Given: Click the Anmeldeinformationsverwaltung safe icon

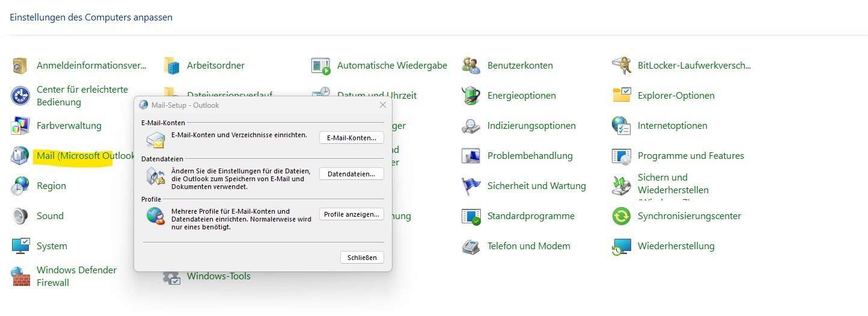Looking at the screenshot, I should click(x=20, y=66).
